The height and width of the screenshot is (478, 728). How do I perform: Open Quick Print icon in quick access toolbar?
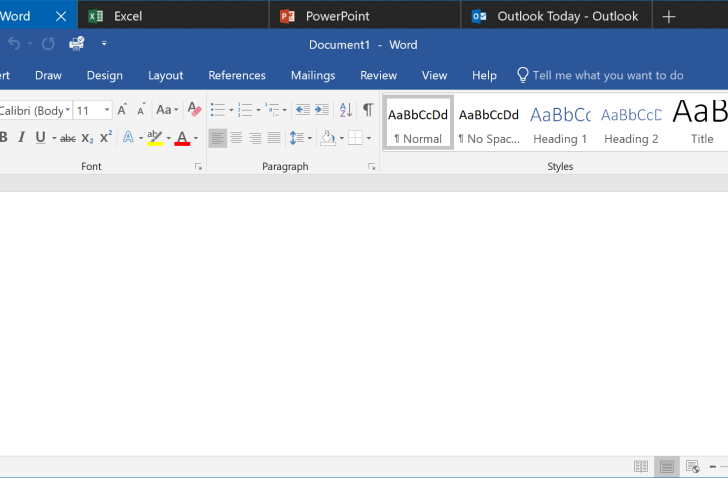coord(77,44)
